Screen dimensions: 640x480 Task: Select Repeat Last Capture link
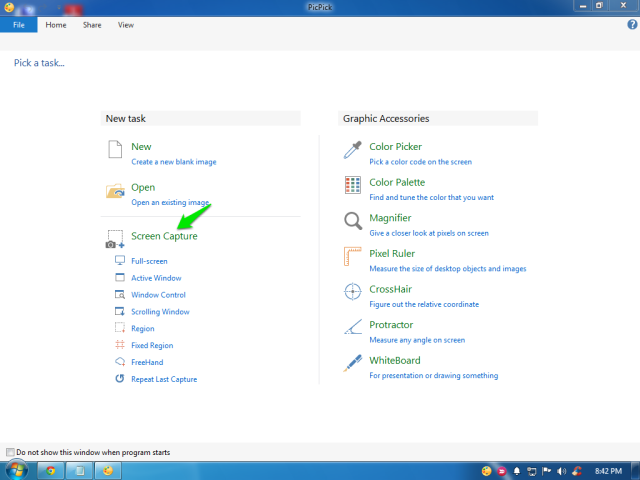[x=164, y=379]
